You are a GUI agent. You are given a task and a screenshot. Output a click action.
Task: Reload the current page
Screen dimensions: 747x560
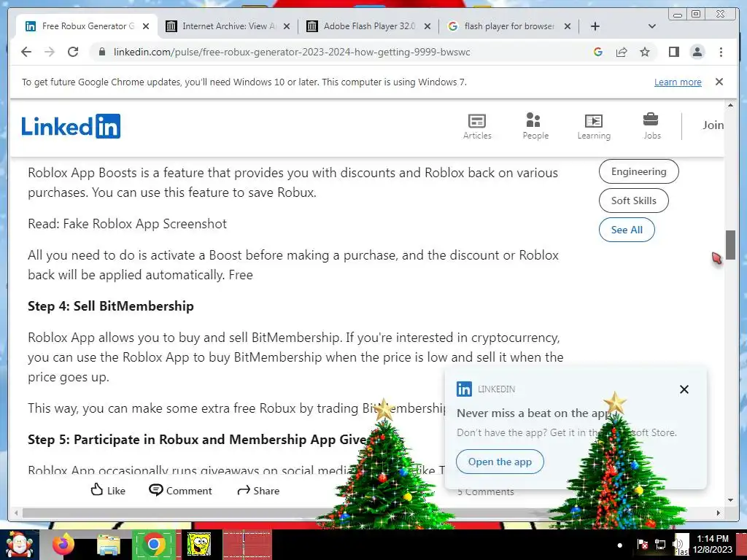click(73, 52)
